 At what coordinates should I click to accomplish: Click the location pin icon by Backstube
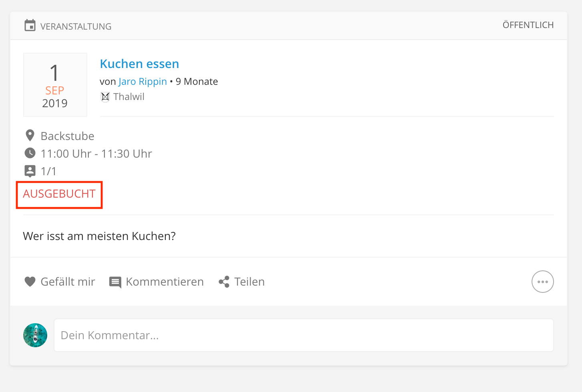pos(30,136)
